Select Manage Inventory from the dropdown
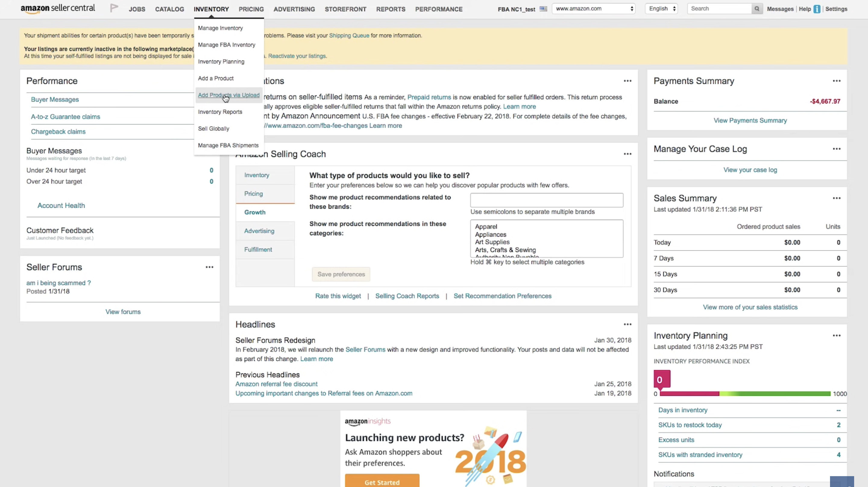Viewport: 868px width, 487px height. click(220, 28)
